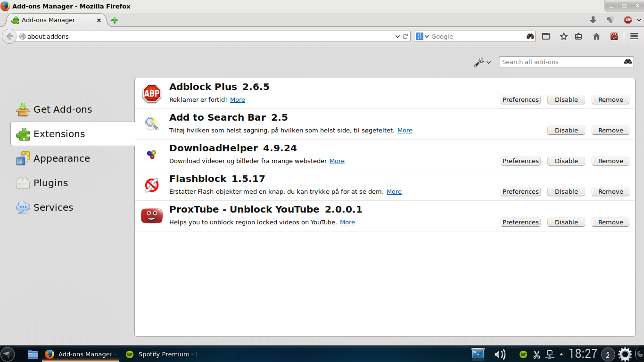
Task: Click the window icon beside search bar
Action: pos(546,36)
